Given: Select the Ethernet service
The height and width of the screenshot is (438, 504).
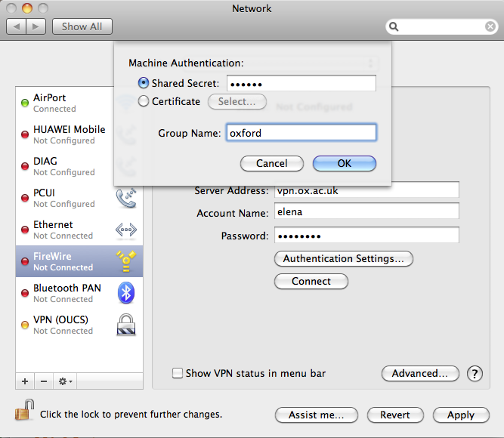Looking at the screenshot, I should pyautogui.click(x=79, y=230).
